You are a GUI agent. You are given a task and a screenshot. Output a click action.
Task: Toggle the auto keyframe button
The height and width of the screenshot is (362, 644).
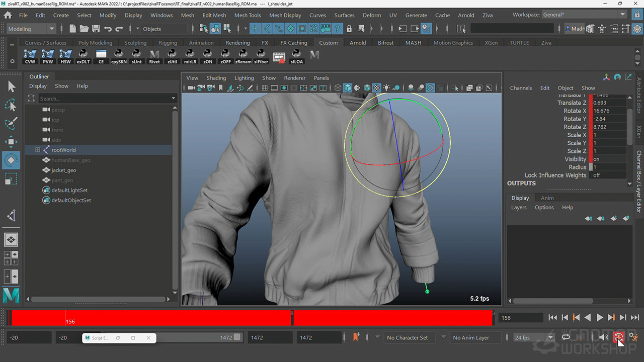pos(618,337)
